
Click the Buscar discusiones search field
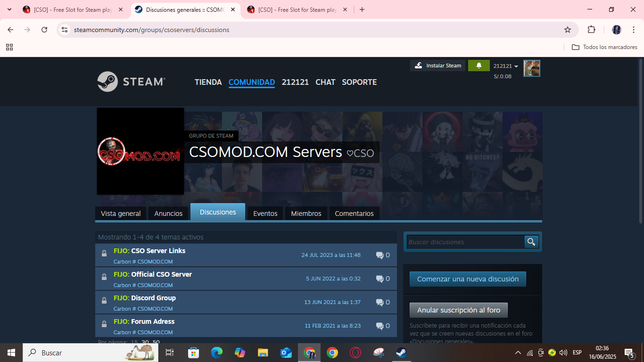[465, 242]
